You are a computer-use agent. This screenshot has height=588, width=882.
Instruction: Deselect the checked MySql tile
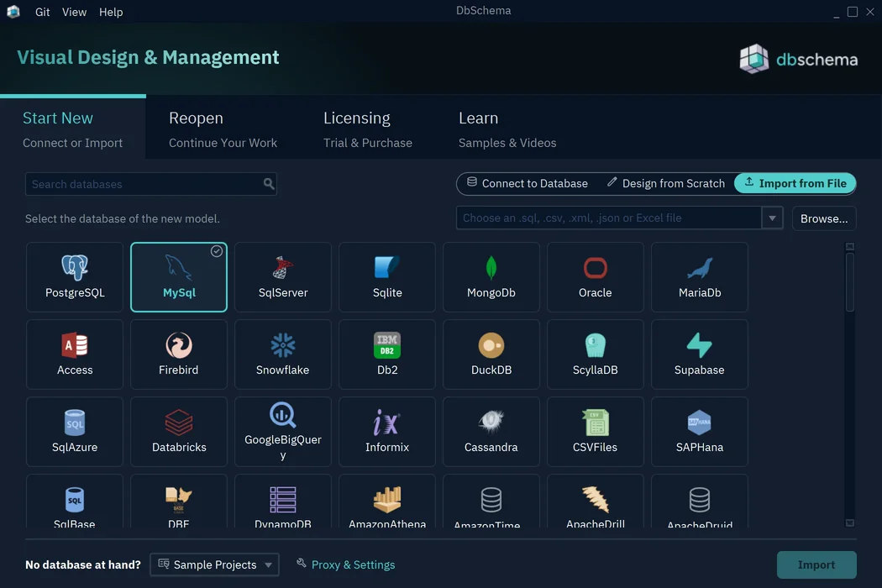[x=179, y=277]
